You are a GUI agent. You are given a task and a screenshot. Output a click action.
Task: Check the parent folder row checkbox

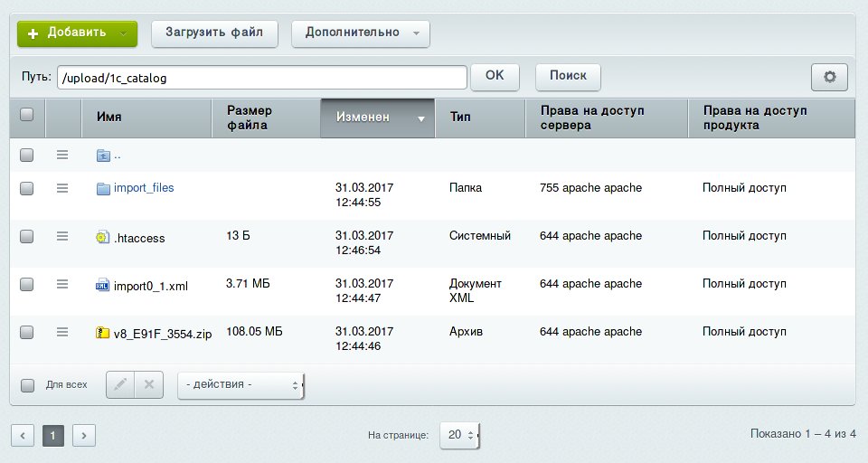tap(26, 155)
